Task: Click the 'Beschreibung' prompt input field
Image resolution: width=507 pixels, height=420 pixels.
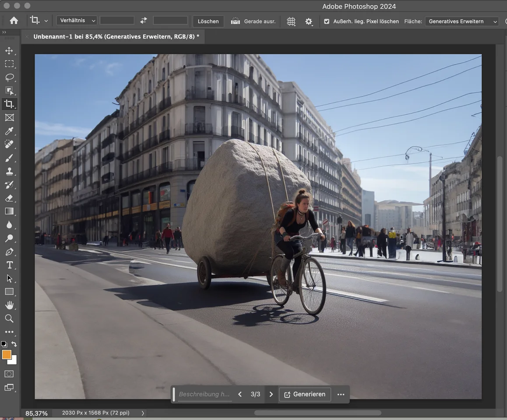Action: (x=204, y=394)
